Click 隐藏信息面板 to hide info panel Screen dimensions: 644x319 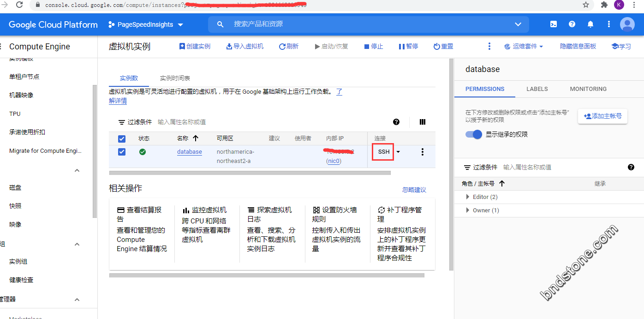click(x=578, y=47)
